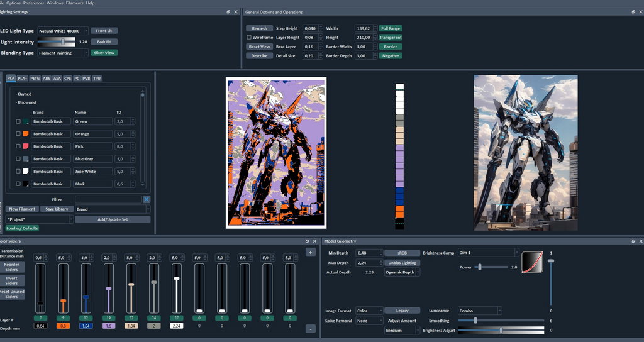Click the Smoothing slider
This screenshot has width=644, height=342.
(501, 320)
